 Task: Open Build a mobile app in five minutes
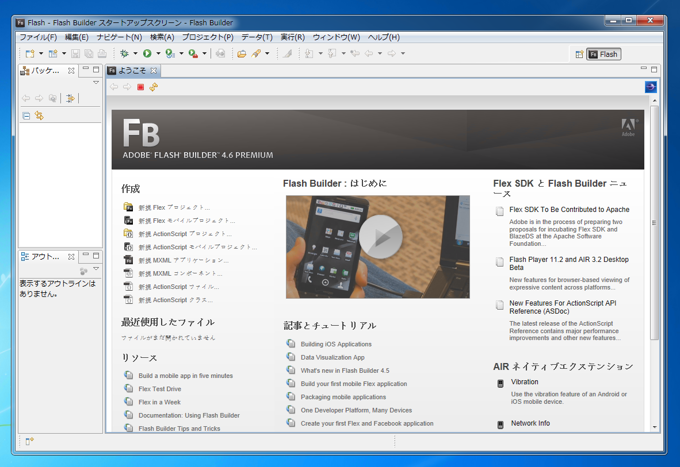pos(186,376)
